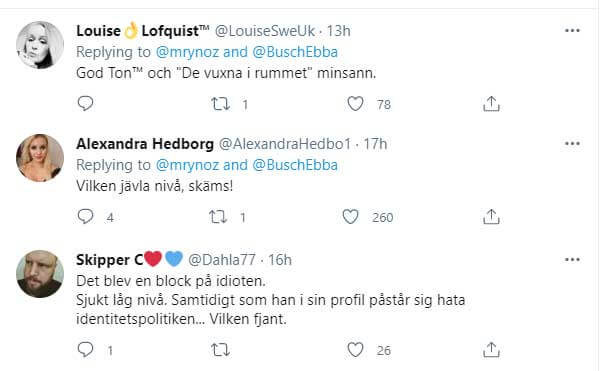Retweet Louise Lofquist's tweet
The height and width of the screenshot is (371, 602).
coord(220,104)
